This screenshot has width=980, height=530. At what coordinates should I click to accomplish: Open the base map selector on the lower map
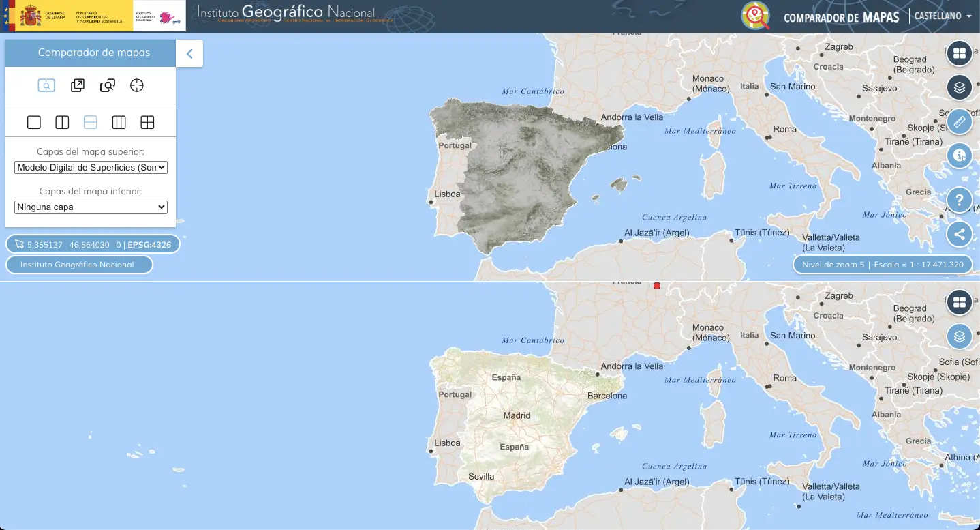click(x=960, y=301)
